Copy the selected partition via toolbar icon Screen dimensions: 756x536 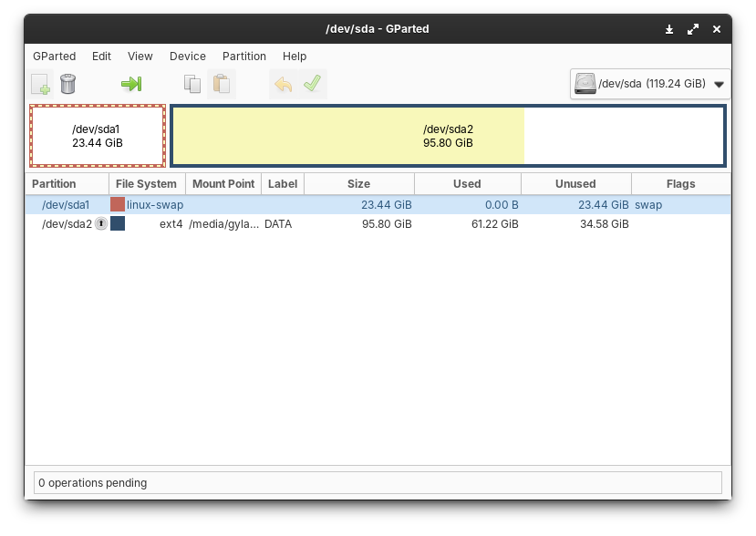192,84
